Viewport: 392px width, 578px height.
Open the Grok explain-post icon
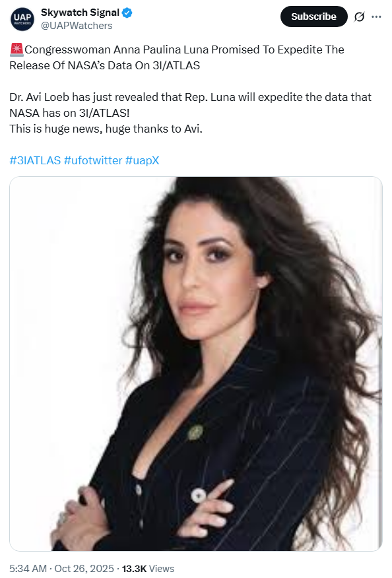[359, 16]
